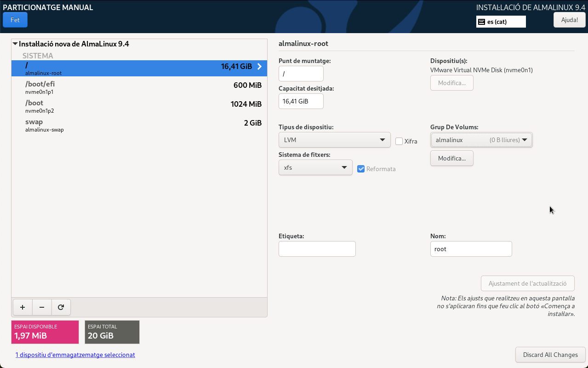Toggle the Reformata checkbox
588x368 pixels.
361,169
